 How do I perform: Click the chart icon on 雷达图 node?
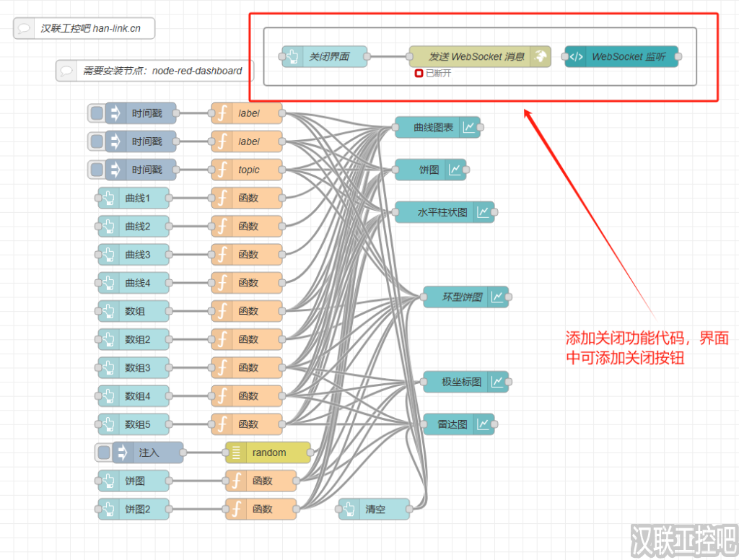click(483, 424)
